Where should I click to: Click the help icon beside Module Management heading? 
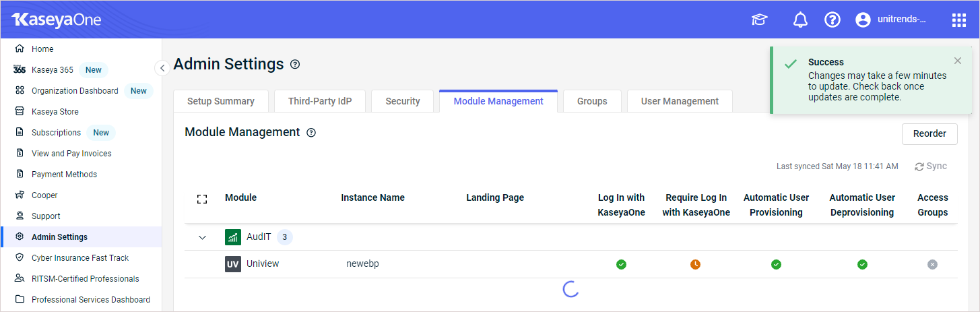(x=311, y=133)
